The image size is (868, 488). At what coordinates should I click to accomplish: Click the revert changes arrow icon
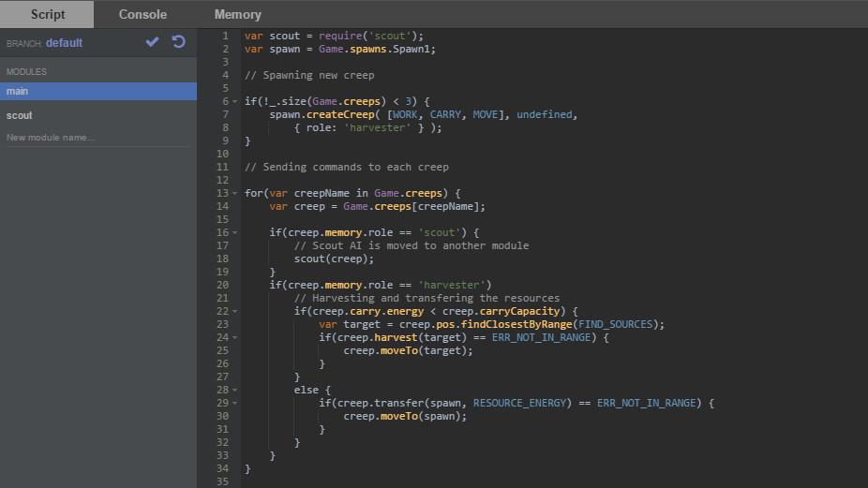point(178,42)
